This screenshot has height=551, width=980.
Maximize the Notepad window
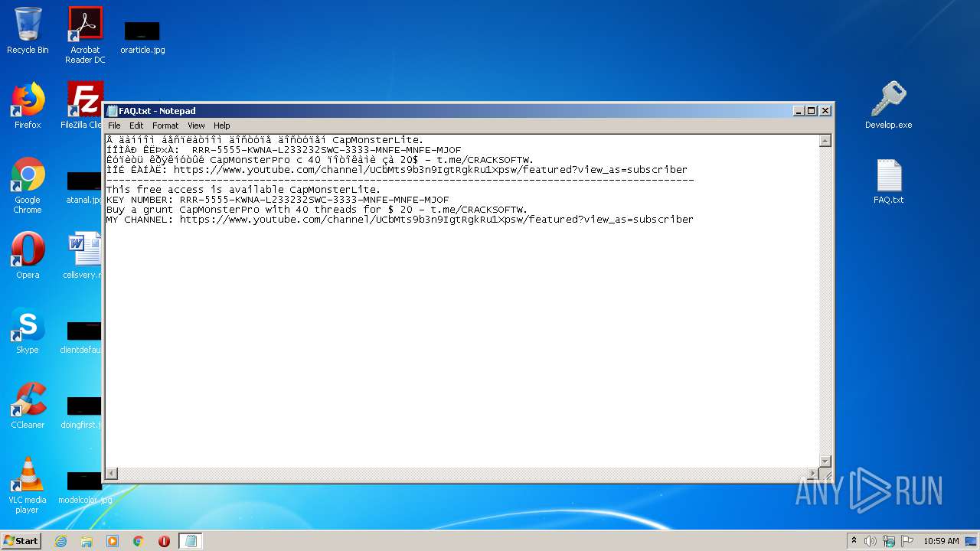point(812,111)
